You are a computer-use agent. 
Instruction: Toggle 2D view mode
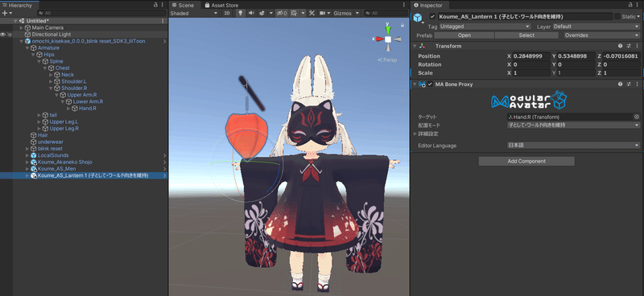(x=227, y=13)
